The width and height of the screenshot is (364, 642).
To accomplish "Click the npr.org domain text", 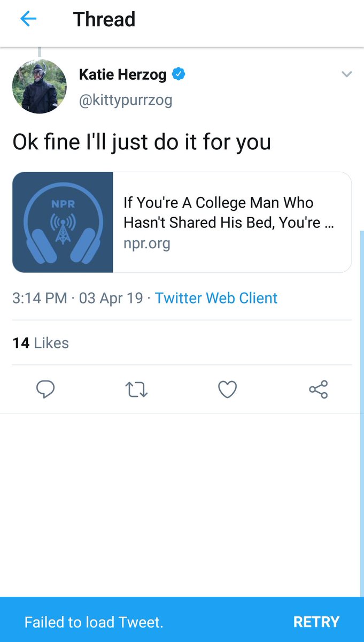I will pyautogui.click(x=147, y=243).
